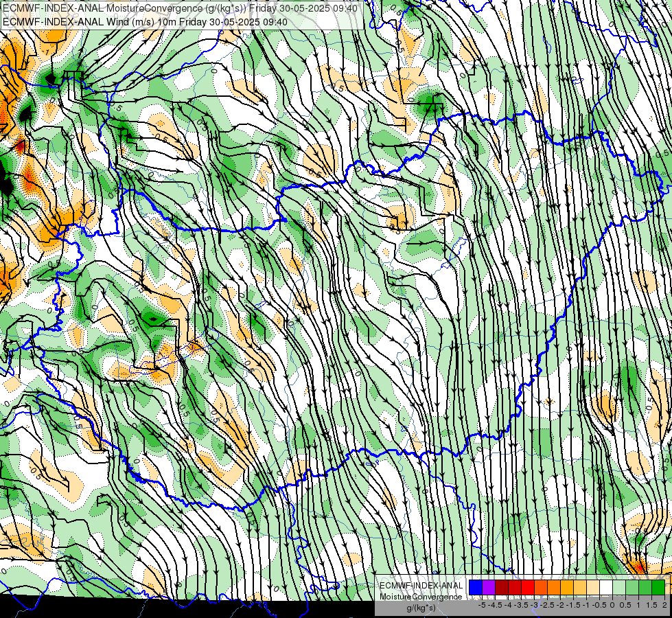Click the '2' legend scale value
The height and width of the screenshot is (618, 672).
pos(664,605)
